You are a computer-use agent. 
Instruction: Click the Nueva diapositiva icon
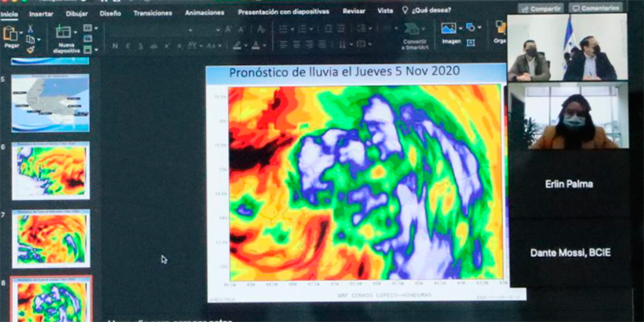(x=64, y=32)
